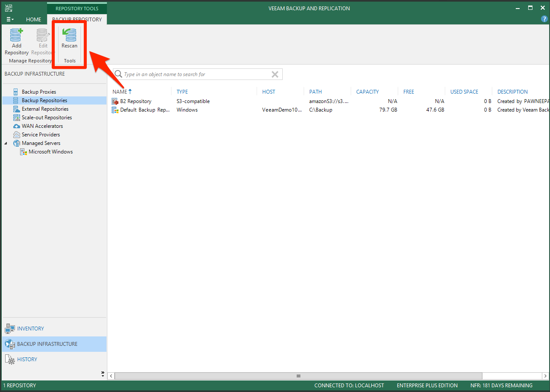Select the Default Backup Repository row
The image size is (550, 392).
329,110
